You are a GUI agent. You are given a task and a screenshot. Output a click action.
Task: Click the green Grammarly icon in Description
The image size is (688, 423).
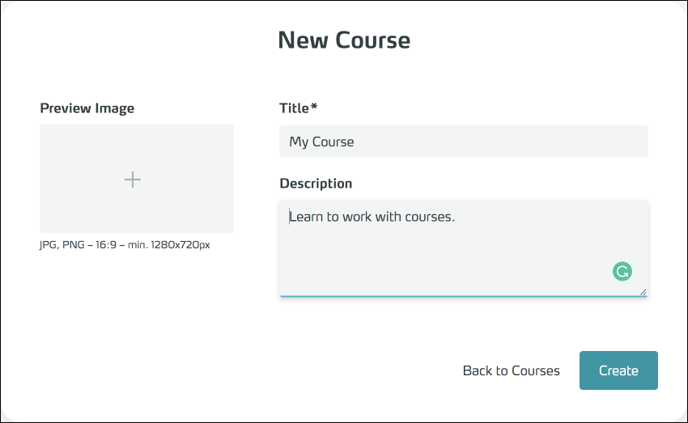pyautogui.click(x=622, y=271)
